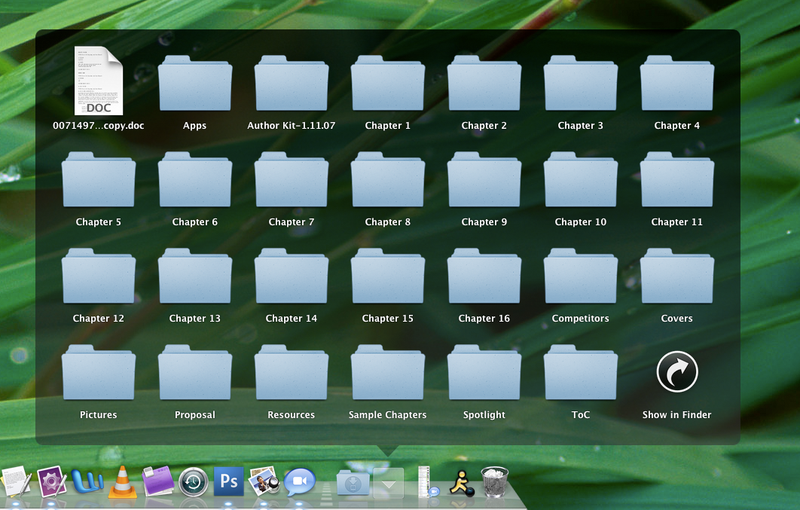
Task: Open Preview from the Dock
Action: pyautogui.click(x=264, y=481)
